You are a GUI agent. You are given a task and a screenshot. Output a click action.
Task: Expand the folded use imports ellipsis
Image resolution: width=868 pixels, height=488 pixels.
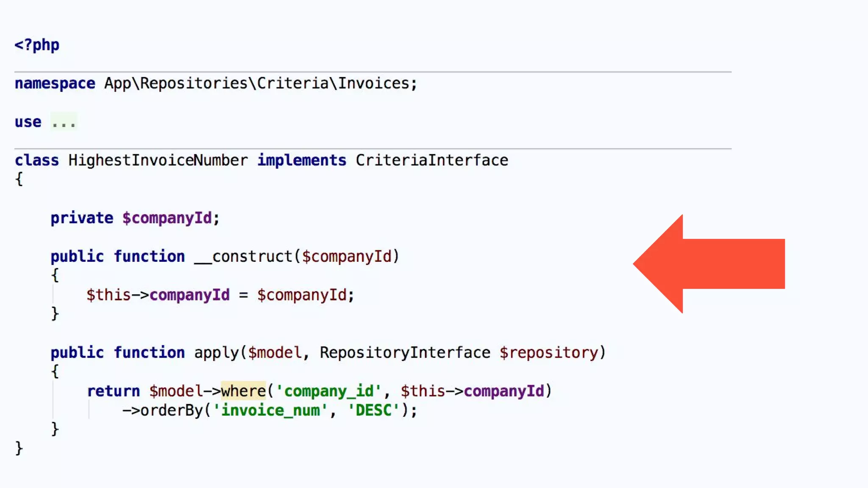tap(64, 122)
